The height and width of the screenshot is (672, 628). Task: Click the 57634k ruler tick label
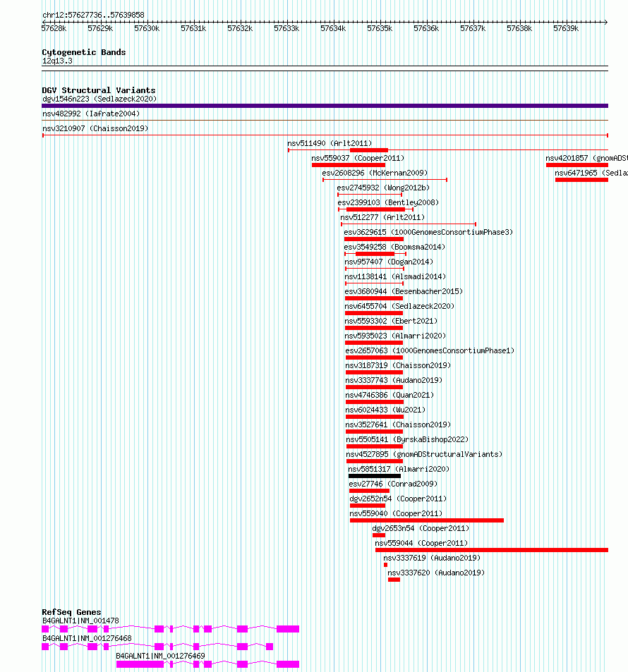(333, 29)
